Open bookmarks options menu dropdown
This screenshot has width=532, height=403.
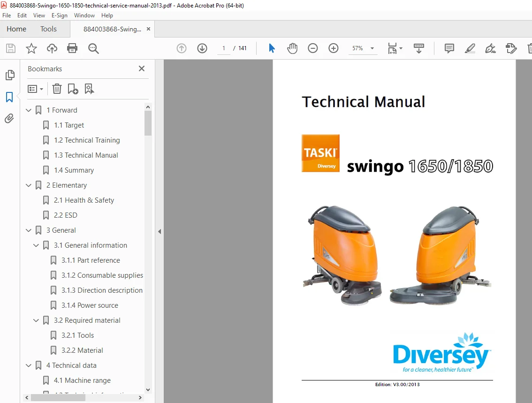tap(35, 89)
